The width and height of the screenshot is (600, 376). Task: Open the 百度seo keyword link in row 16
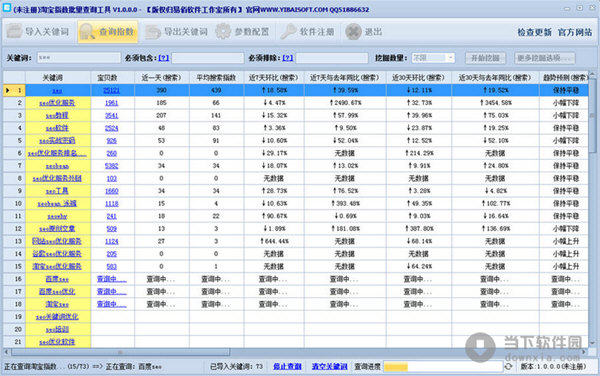[x=57, y=279]
